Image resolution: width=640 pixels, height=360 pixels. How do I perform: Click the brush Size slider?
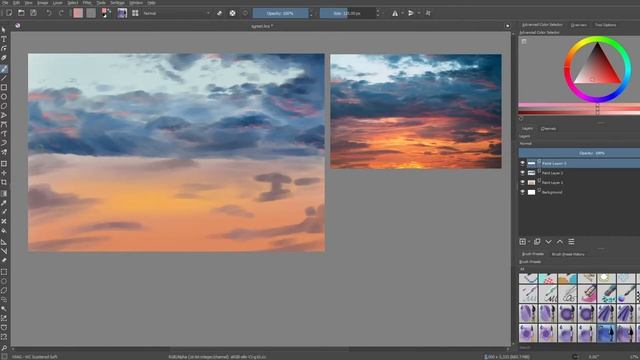[x=347, y=13]
